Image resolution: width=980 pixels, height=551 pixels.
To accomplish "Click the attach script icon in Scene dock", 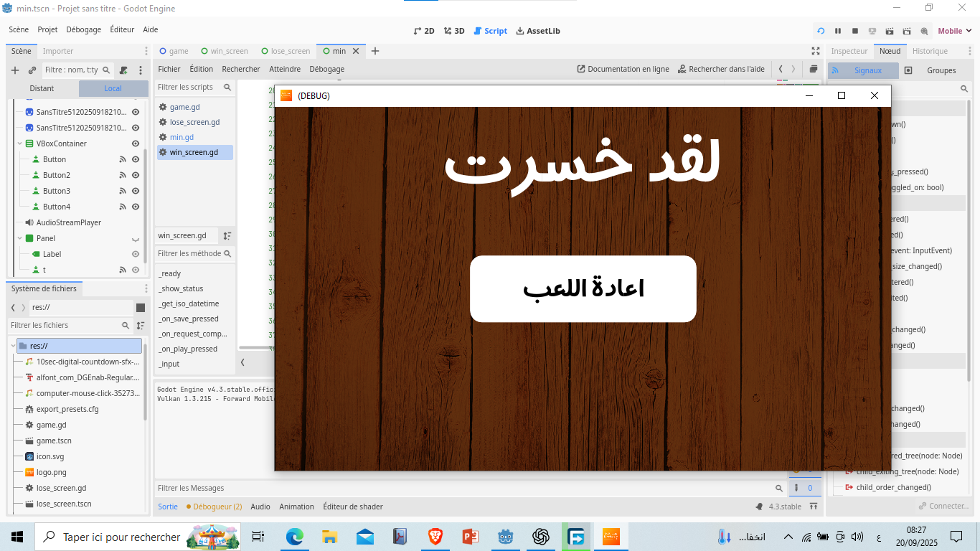I will (x=123, y=70).
